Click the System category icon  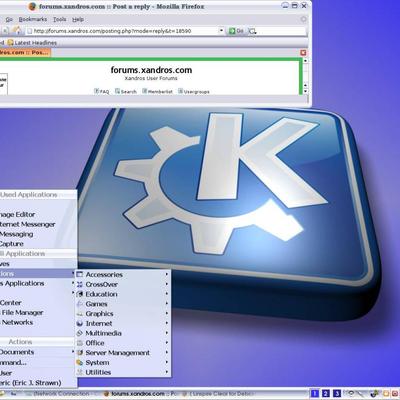pyautogui.click(x=80, y=362)
